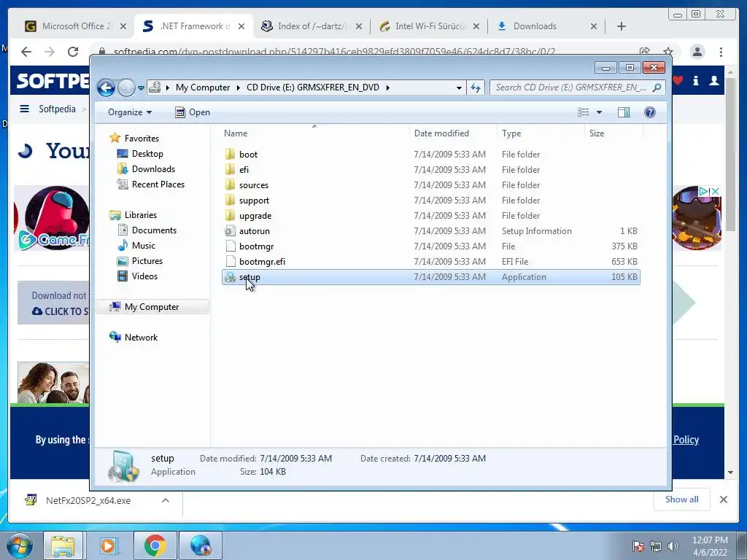The image size is (747, 560).
Task: Toggle the preview pane button
Action: point(623,112)
